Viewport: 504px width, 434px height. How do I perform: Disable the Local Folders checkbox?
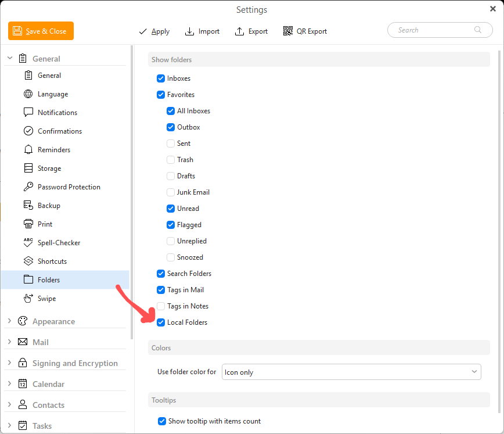pos(161,322)
